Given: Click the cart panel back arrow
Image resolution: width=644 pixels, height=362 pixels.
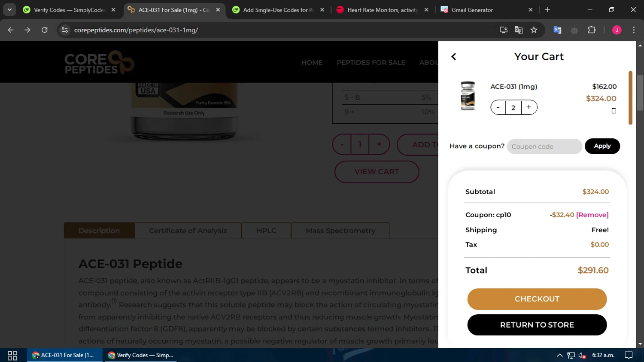Looking at the screenshot, I should coord(453,57).
